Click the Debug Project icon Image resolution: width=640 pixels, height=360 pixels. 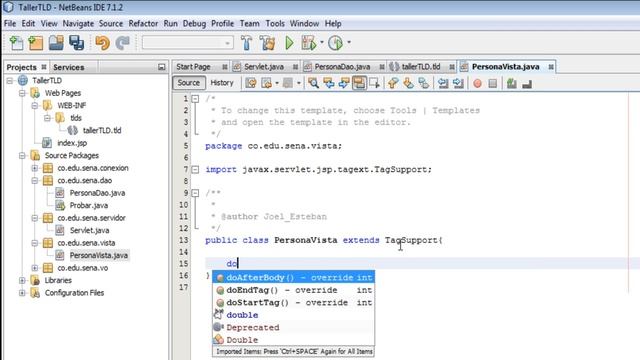(309, 42)
